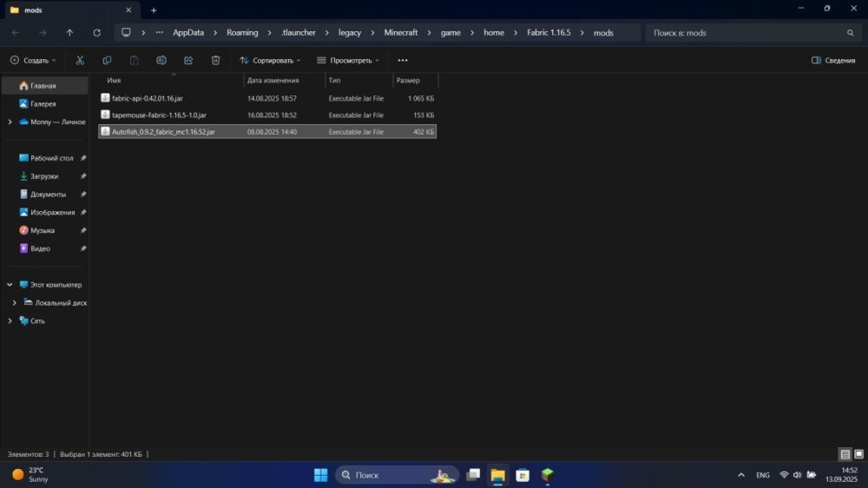Open new tab with plus button
The height and width of the screenshot is (488, 868).
click(x=154, y=10)
